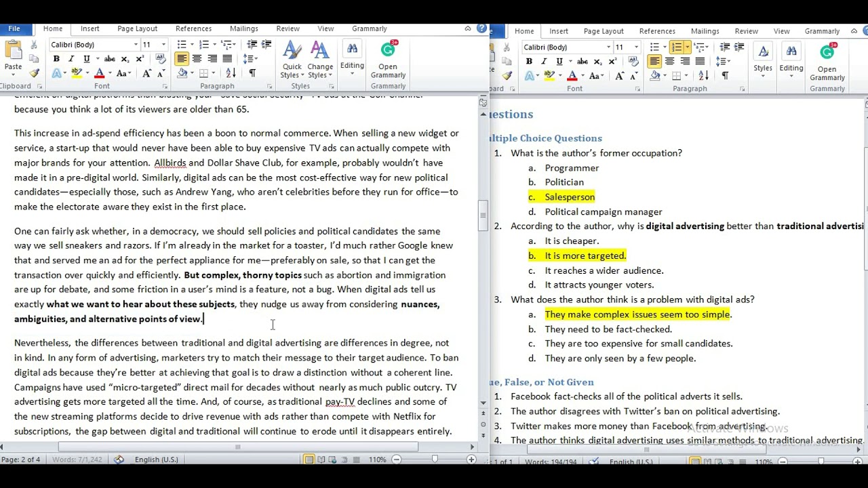
Task: Toggle Italic in the left window's Font group
Action: [71, 59]
